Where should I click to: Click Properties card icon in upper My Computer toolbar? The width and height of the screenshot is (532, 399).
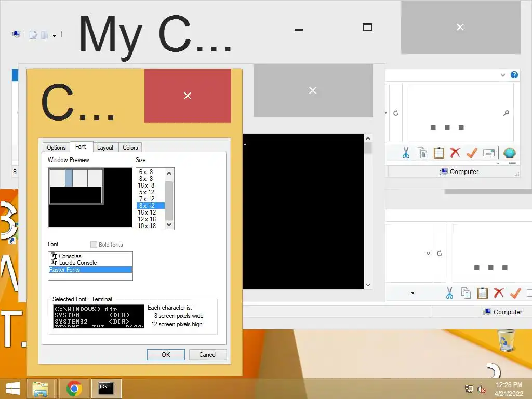(x=488, y=153)
